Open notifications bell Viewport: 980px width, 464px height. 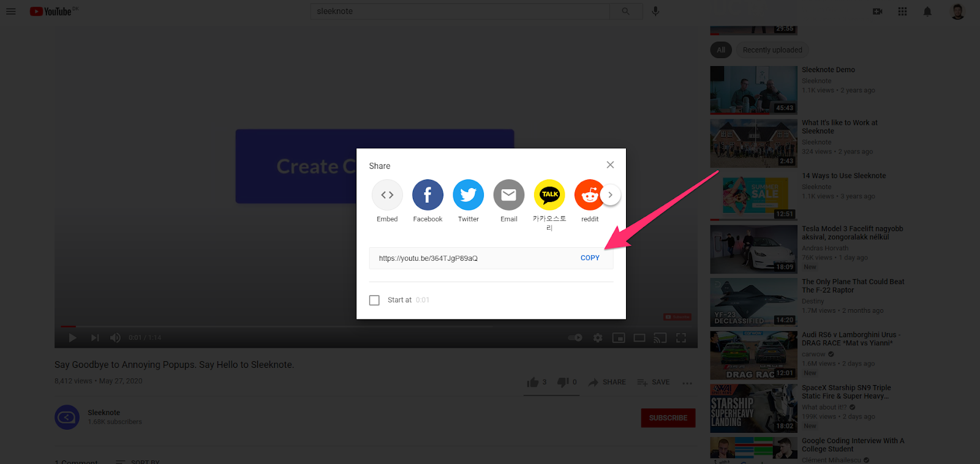pyautogui.click(x=927, y=11)
